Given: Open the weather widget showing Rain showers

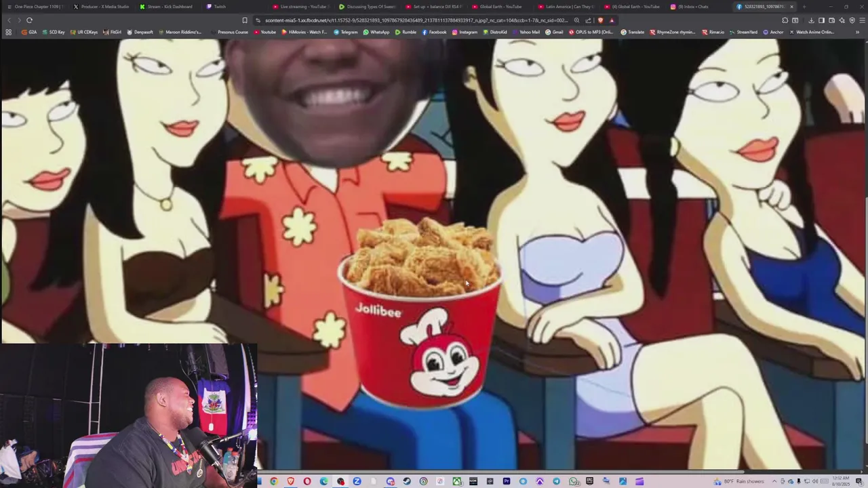Looking at the screenshot, I should (x=738, y=481).
